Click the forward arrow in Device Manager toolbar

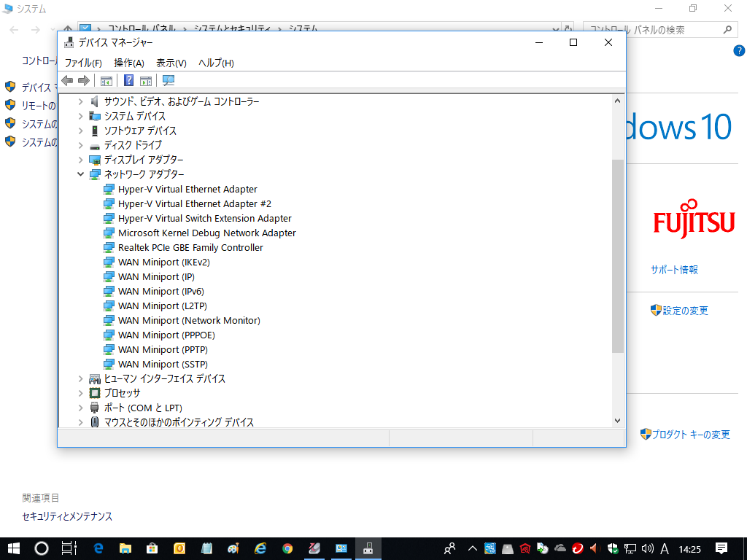tap(84, 80)
